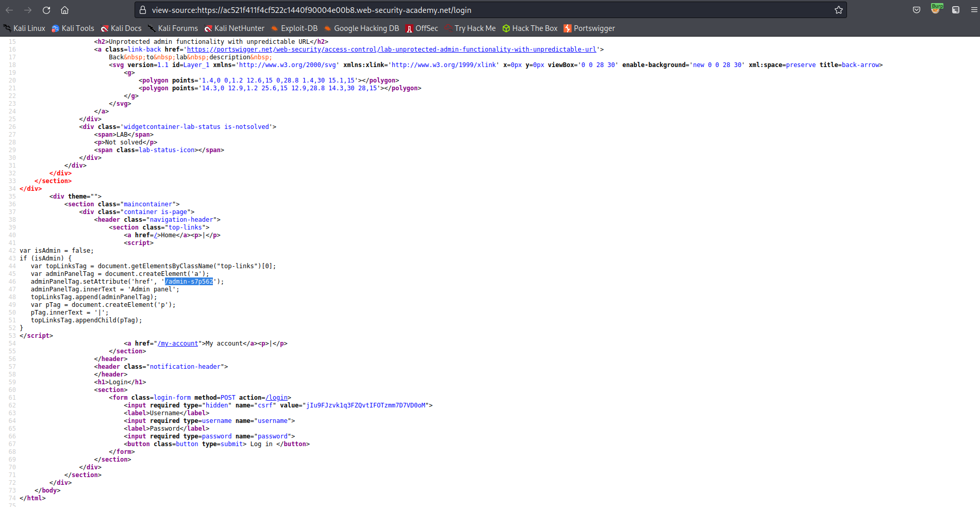Image resolution: width=980 pixels, height=507 pixels.
Task: Open the Firefox hamburger menu
Action: click(x=974, y=10)
